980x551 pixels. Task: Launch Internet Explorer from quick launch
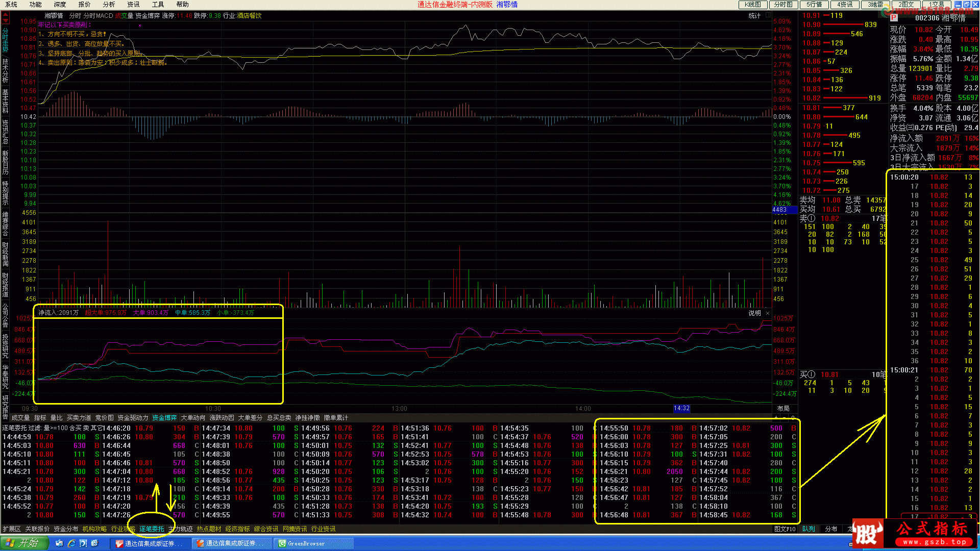pos(71,543)
